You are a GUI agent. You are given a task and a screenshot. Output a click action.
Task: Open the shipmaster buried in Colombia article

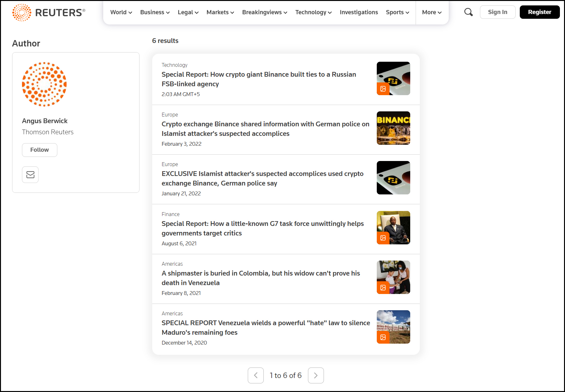pos(261,278)
